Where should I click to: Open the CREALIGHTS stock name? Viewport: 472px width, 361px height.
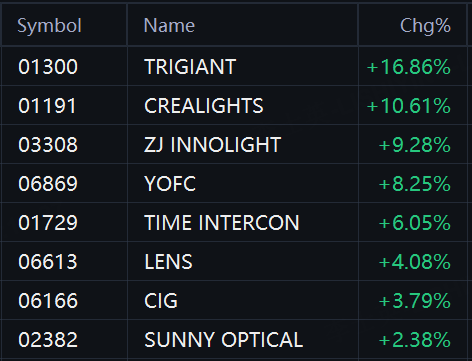pos(204,106)
